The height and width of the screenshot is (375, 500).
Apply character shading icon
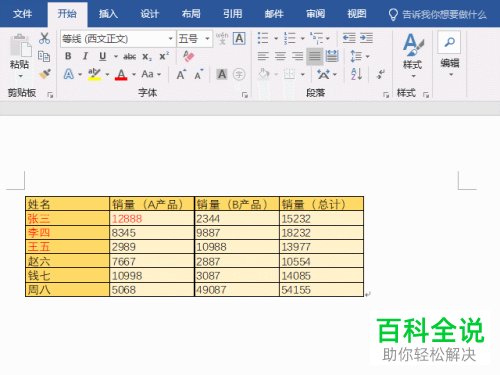(x=222, y=74)
